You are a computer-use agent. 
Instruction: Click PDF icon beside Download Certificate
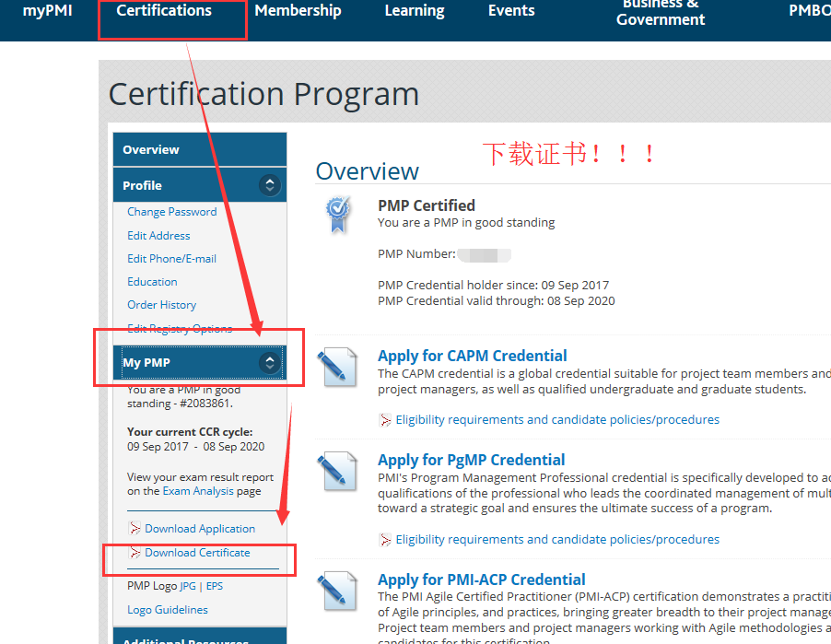click(x=135, y=553)
